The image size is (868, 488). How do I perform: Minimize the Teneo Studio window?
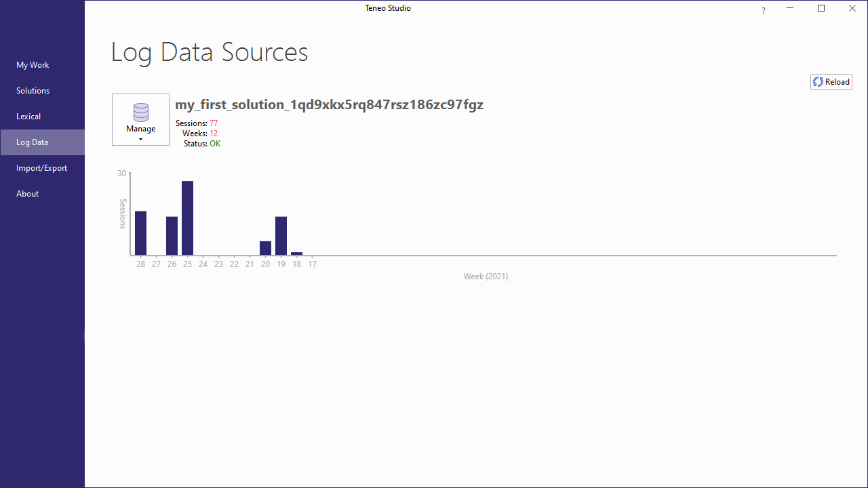(x=790, y=8)
